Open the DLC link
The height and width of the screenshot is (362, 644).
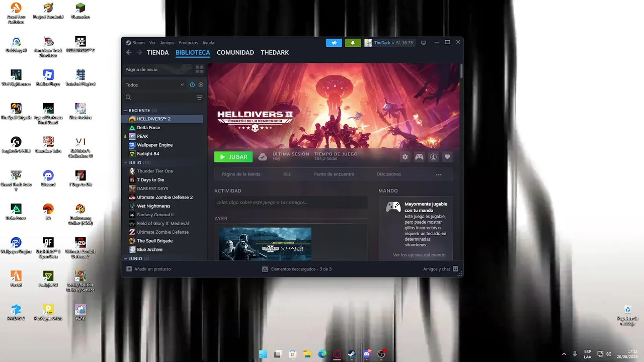tap(287, 174)
